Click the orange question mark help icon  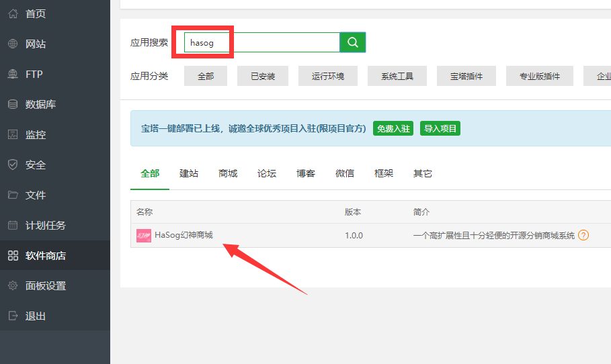point(583,235)
